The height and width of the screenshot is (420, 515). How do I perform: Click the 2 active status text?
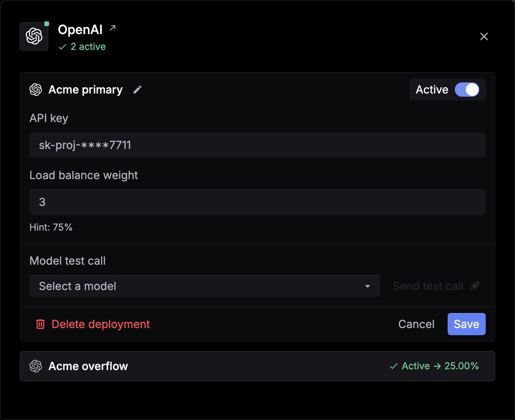88,47
